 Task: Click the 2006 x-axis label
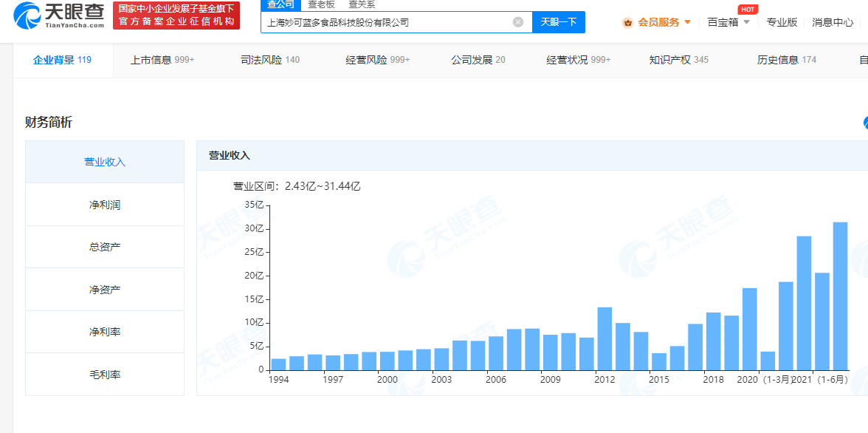495,380
